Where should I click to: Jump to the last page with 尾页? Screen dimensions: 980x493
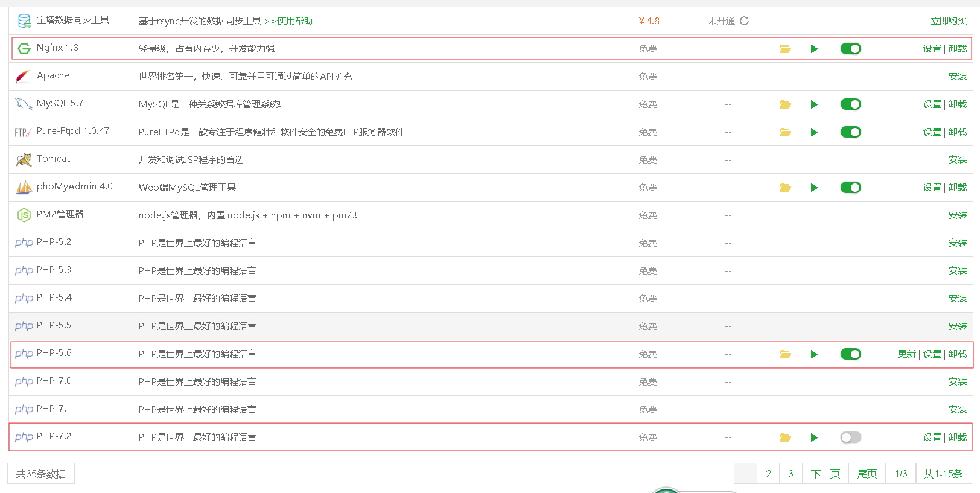point(867,474)
